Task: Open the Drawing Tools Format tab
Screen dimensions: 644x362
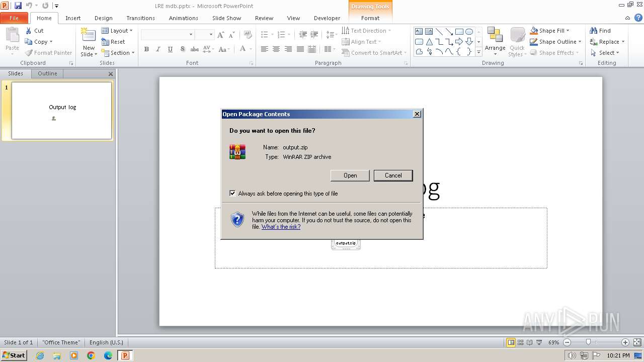Action: click(370, 18)
